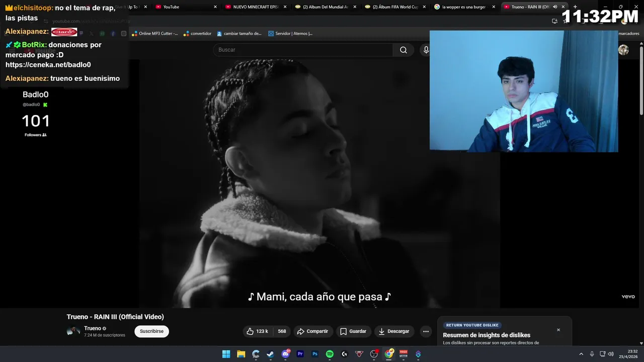The width and height of the screenshot is (644, 362).
Task: Switch to Album Del Mundial tab
Action: pos(326,7)
